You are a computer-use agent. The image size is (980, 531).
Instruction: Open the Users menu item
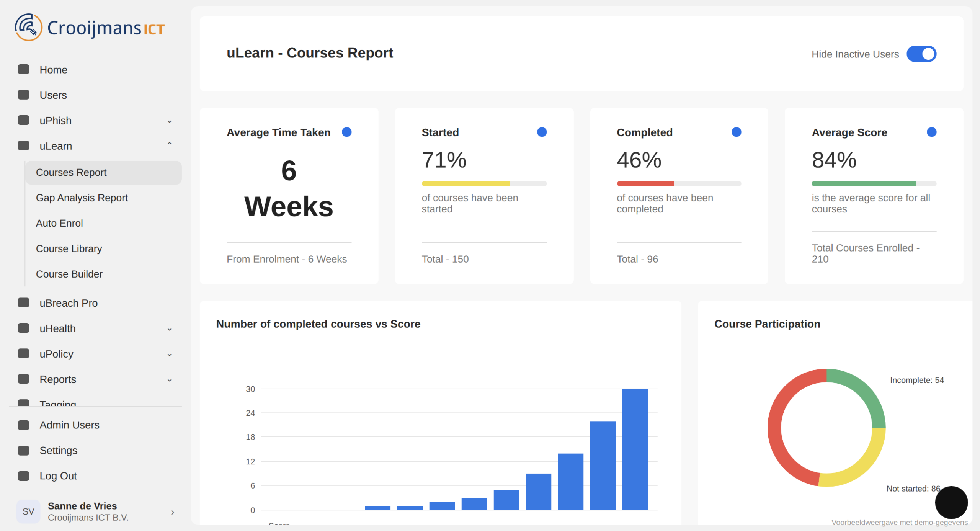click(95, 95)
